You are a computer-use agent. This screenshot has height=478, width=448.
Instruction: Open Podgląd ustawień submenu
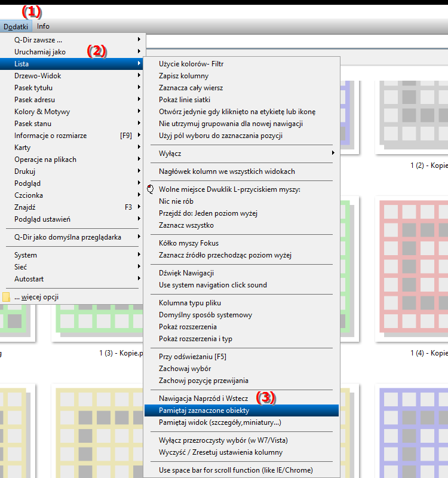(72, 219)
